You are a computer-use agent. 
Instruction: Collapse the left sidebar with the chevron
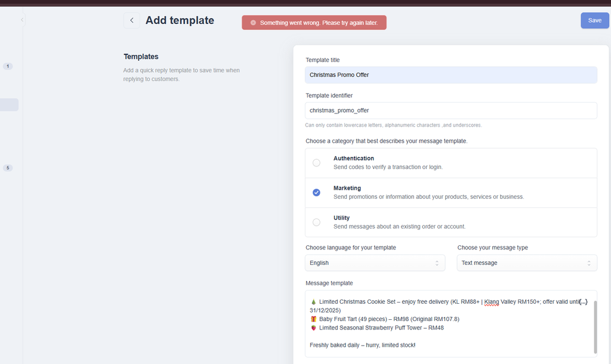pyautogui.click(x=22, y=20)
